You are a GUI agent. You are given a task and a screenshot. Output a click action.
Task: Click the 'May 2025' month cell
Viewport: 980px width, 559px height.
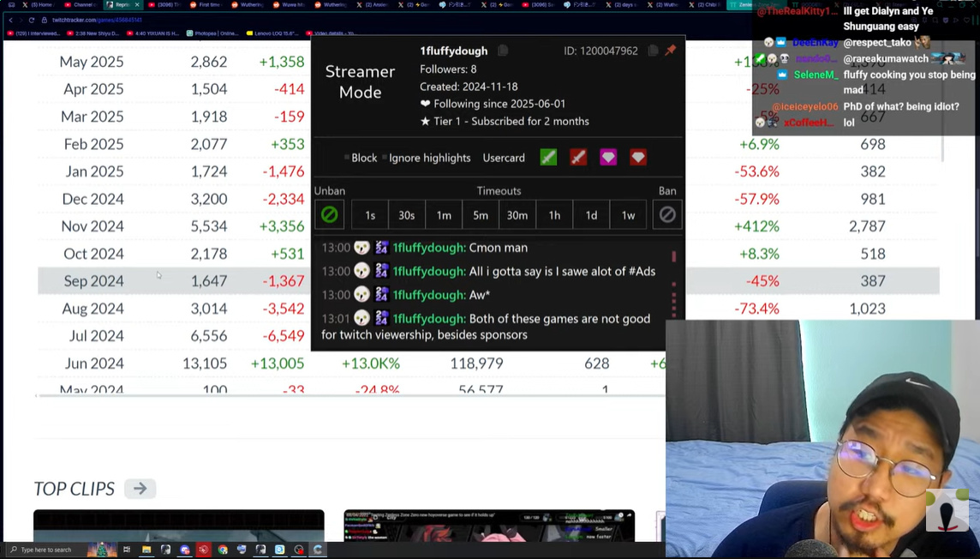coord(92,62)
